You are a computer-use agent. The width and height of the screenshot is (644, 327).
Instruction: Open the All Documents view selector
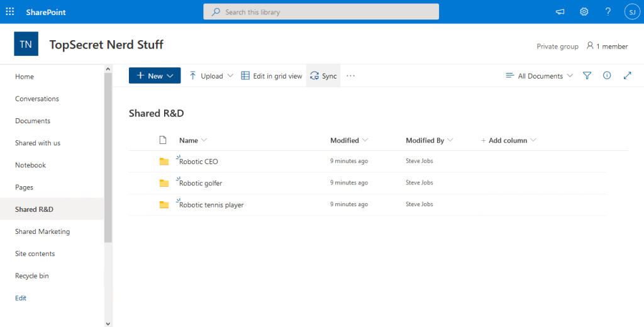coord(539,75)
